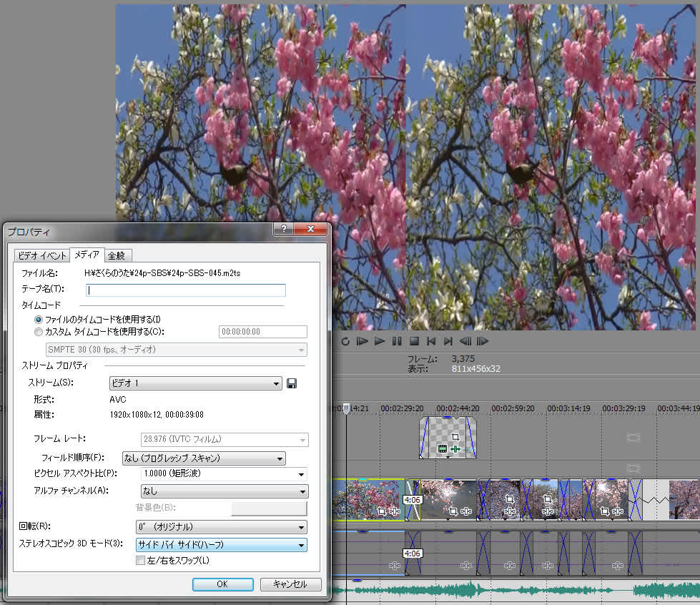
Task: Click the save stream properties floppy icon
Action: [292, 384]
